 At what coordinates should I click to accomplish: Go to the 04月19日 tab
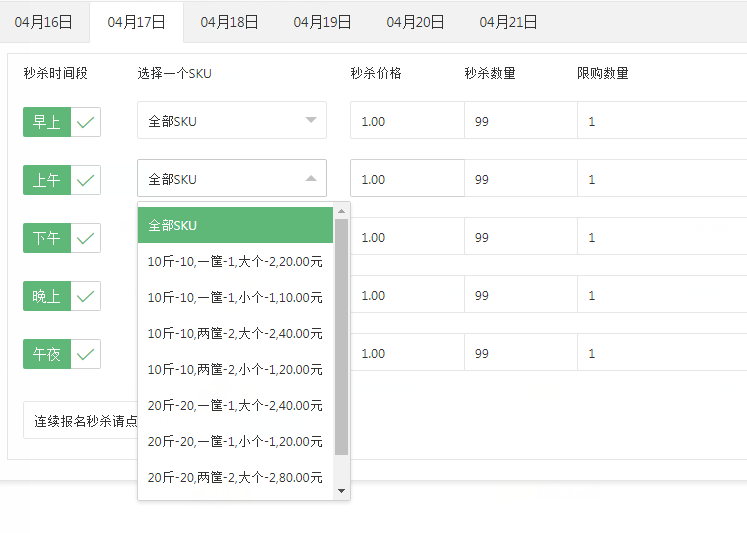tap(322, 22)
